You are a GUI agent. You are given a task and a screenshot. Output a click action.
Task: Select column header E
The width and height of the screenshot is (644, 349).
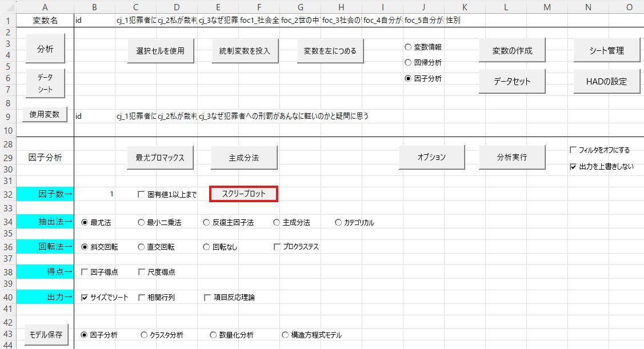[218, 6]
